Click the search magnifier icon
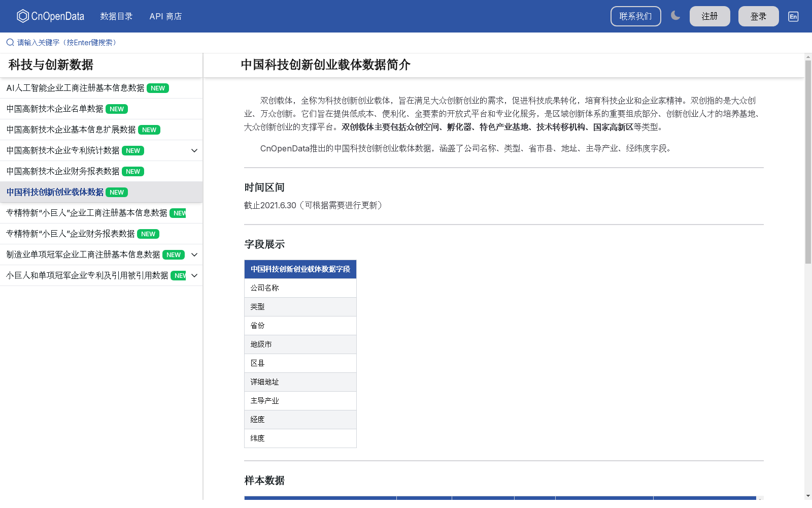Image resolution: width=812 pixels, height=508 pixels. [10, 42]
